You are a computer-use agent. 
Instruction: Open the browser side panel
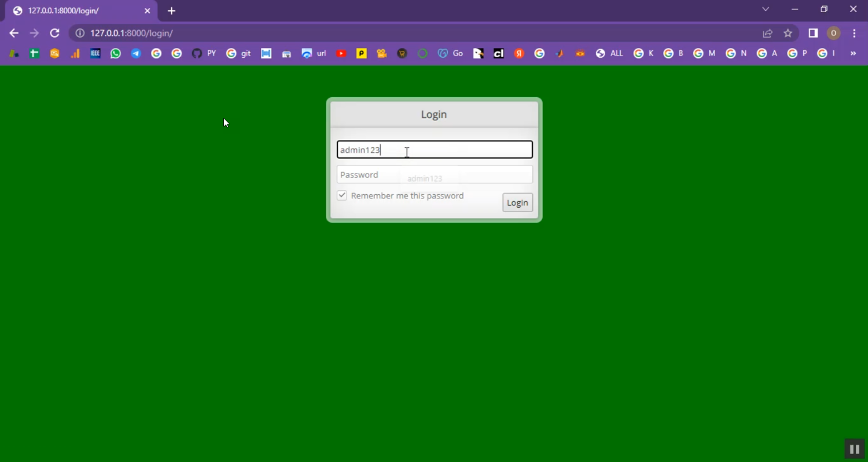coord(813,33)
